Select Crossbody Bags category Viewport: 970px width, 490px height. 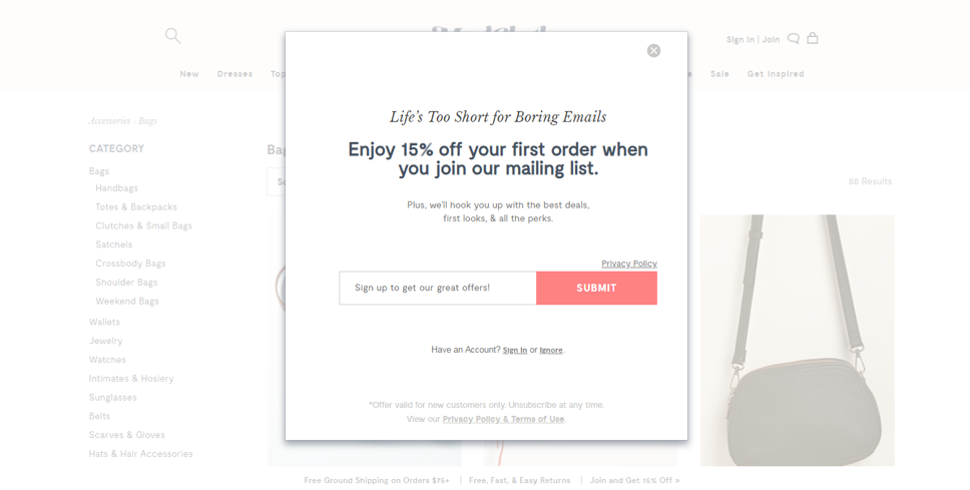tap(131, 263)
